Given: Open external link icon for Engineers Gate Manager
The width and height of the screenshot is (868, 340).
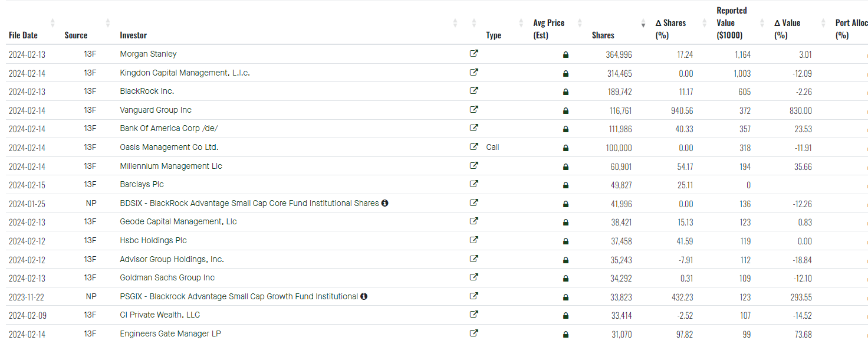Looking at the screenshot, I should click(x=474, y=334).
